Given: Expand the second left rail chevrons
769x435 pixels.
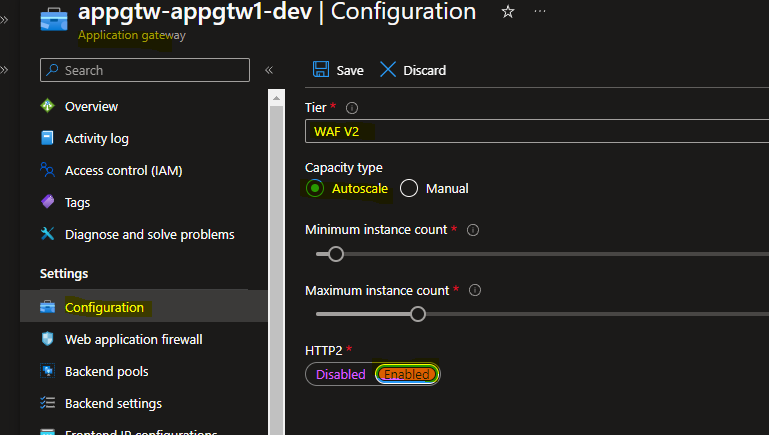Looking at the screenshot, I should (4, 70).
